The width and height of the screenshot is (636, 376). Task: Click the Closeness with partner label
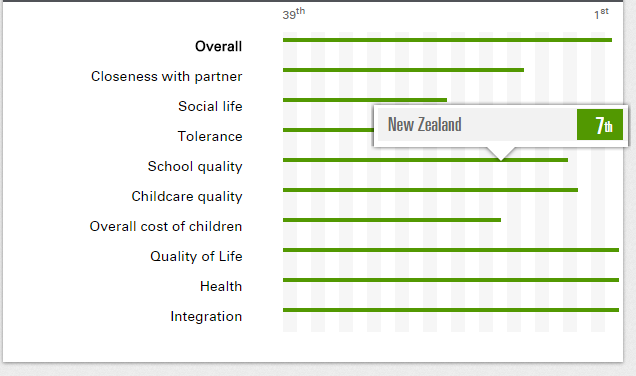[x=166, y=76]
